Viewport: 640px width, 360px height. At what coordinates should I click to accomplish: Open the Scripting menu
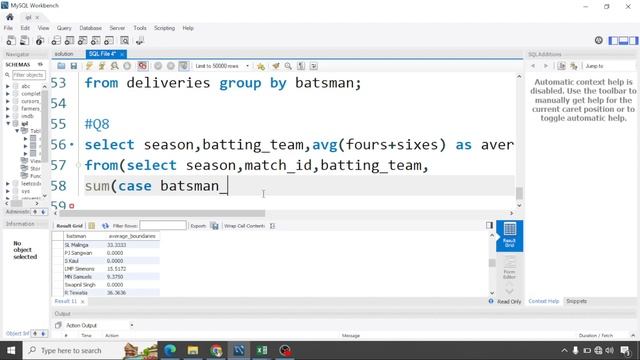(164, 28)
